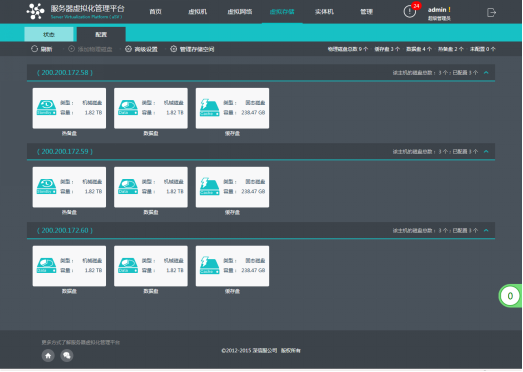Viewport: 523px width, 372px height.
Task: Select the Cache disk icon on host 200.200.172.60
Action: click(209, 266)
